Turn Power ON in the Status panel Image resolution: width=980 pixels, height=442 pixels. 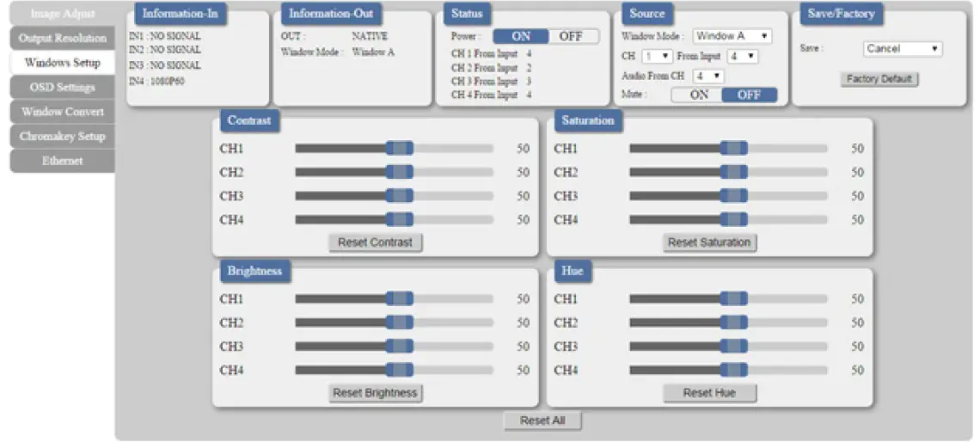pos(521,36)
